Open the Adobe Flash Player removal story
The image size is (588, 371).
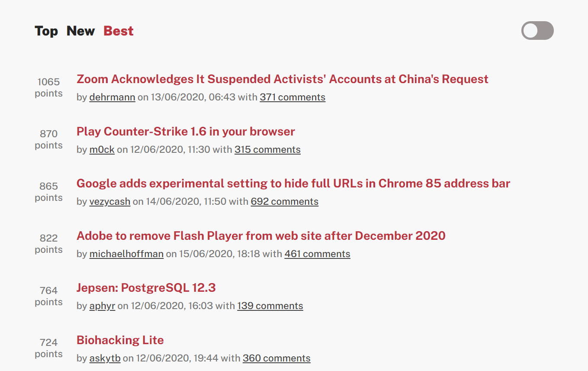(x=261, y=236)
